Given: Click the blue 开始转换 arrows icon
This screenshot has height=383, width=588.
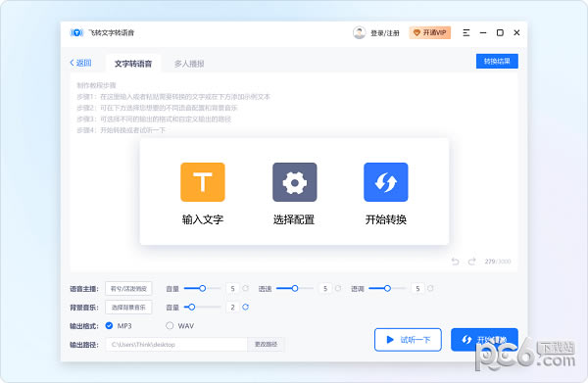Looking at the screenshot, I should coord(386,182).
